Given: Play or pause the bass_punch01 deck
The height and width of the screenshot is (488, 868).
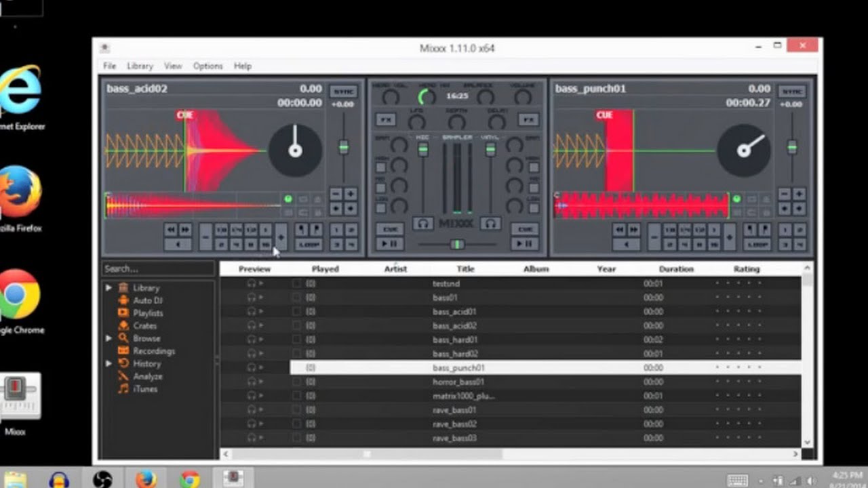Looking at the screenshot, I should (526, 244).
